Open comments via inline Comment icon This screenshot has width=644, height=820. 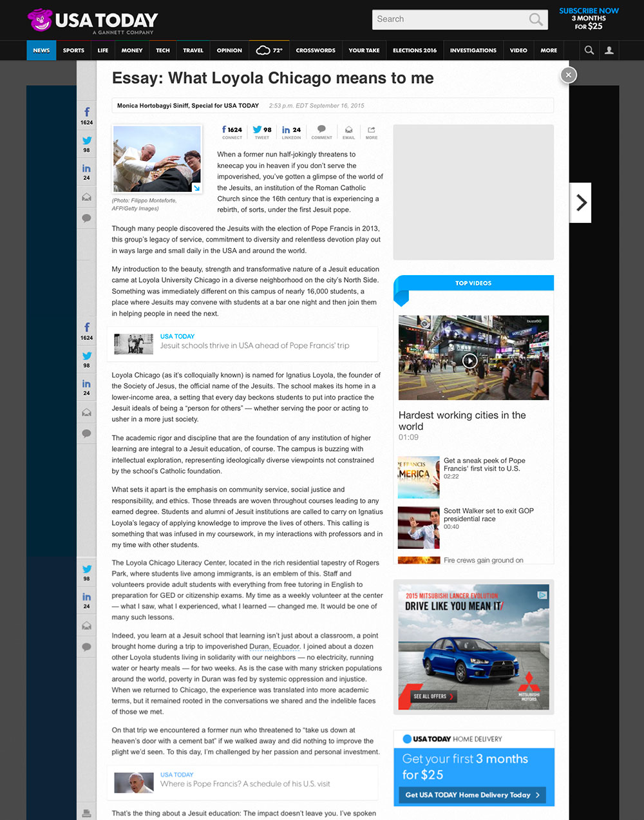(x=321, y=132)
